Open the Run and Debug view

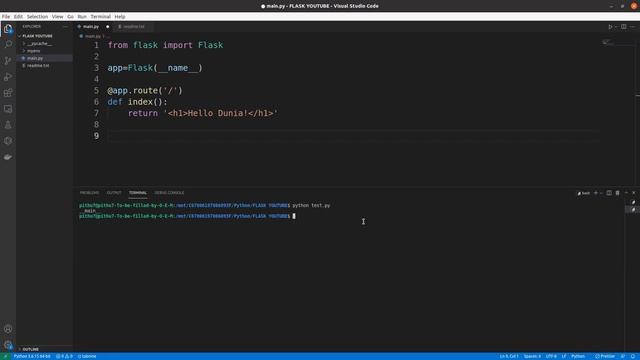tap(8, 77)
